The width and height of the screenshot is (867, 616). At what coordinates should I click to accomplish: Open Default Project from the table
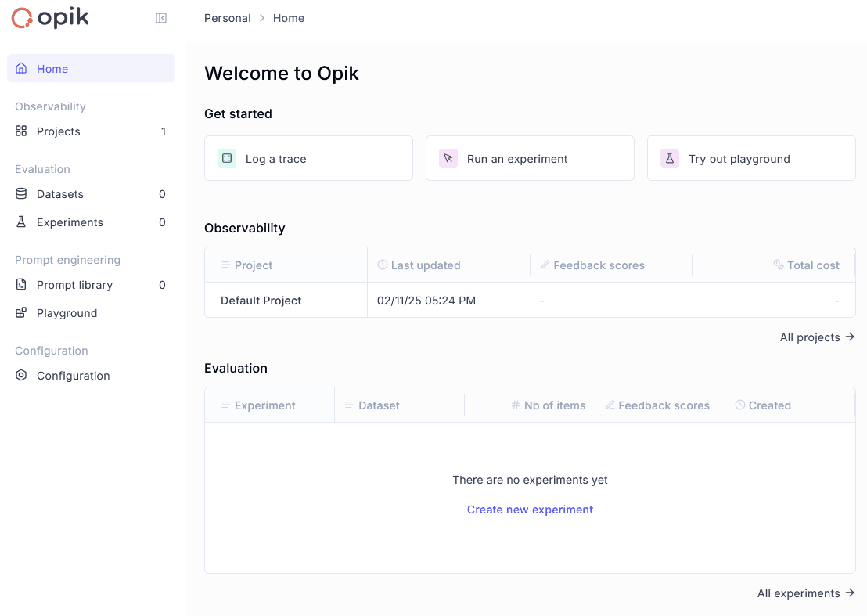[261, 301]
